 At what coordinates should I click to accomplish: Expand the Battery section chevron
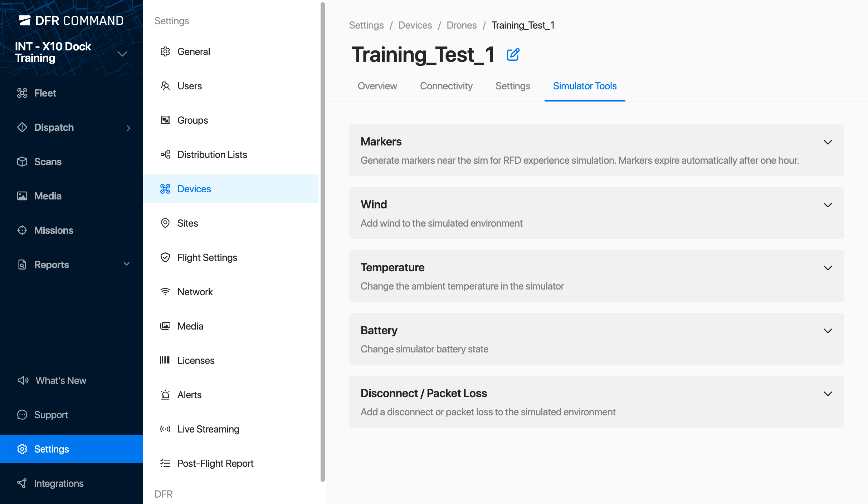pos(828,331)
